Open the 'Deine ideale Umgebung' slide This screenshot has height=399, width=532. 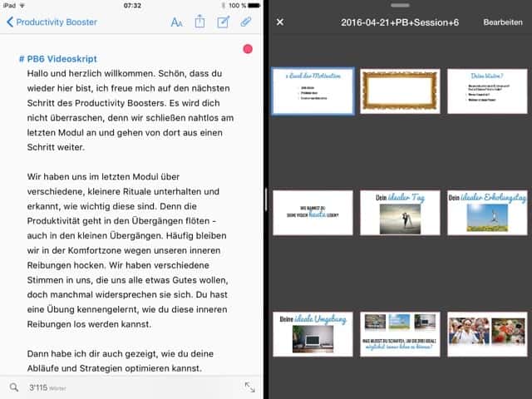(313, 334)
